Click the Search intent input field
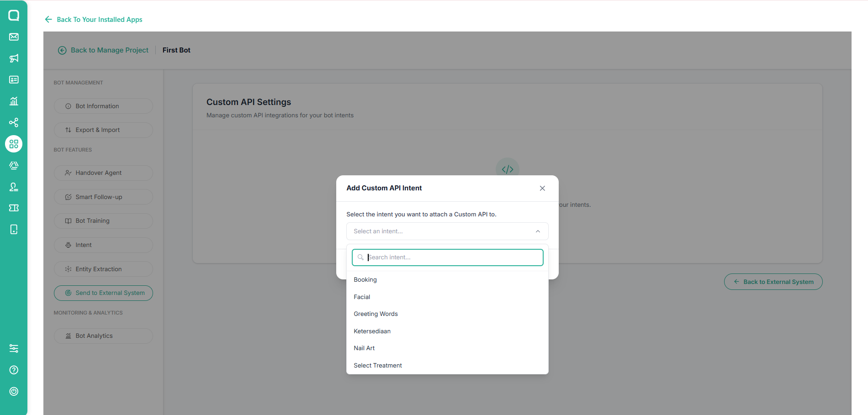The height and width of the screenshot is (415, 868). 447,257
